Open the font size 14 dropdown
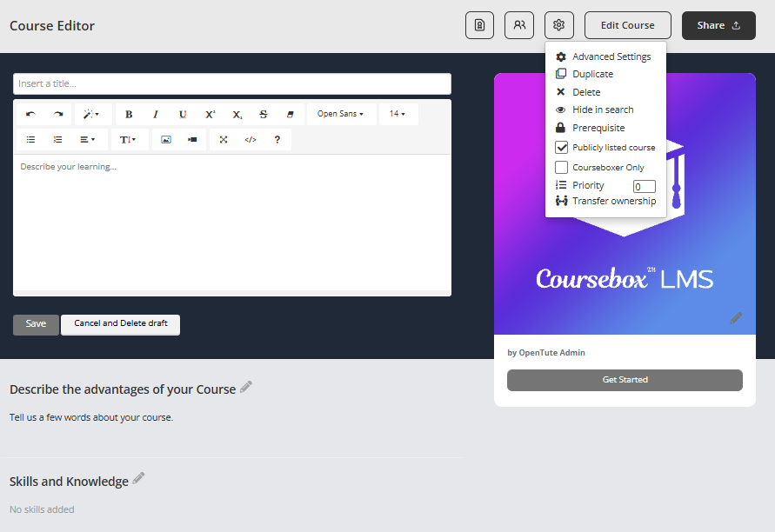The height and width of the screenshot is (532, 775). click(398, 114)
